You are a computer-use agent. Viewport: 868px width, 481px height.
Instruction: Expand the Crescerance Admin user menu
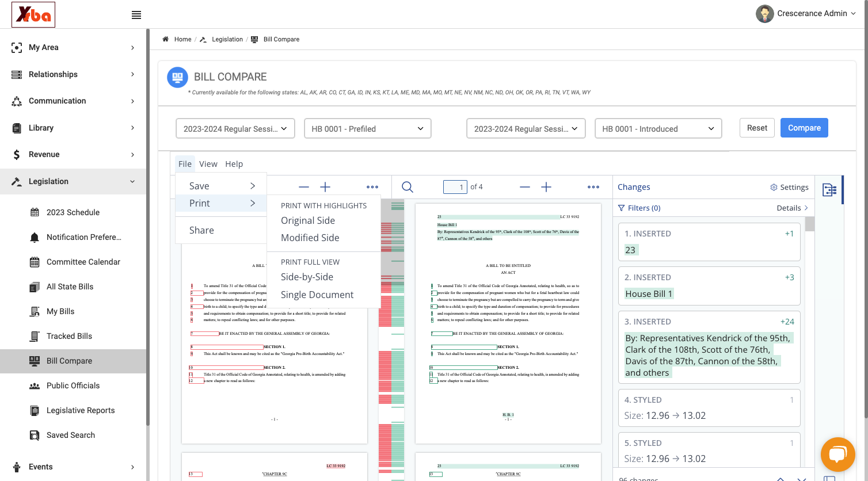coord(806,13)
